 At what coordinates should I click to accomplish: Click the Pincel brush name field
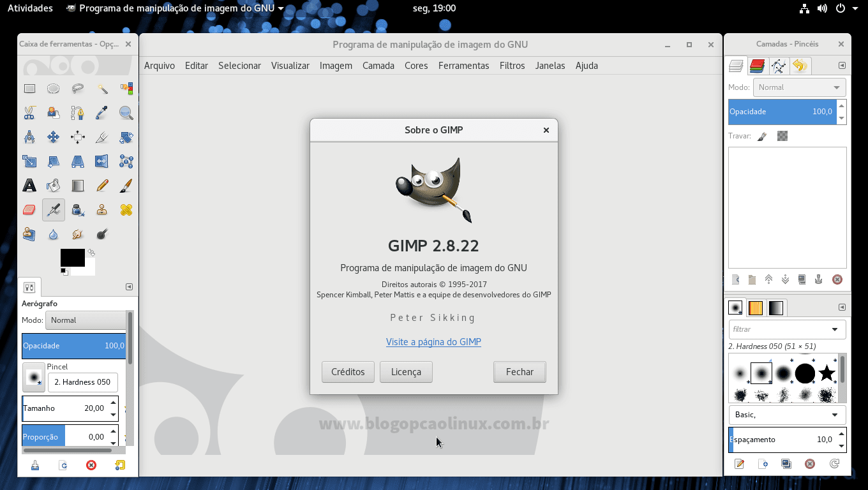coord(83,382)
